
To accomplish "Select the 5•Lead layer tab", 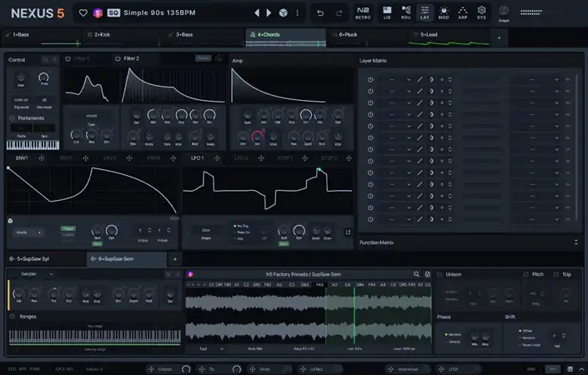I will click(x=449, y=37).
